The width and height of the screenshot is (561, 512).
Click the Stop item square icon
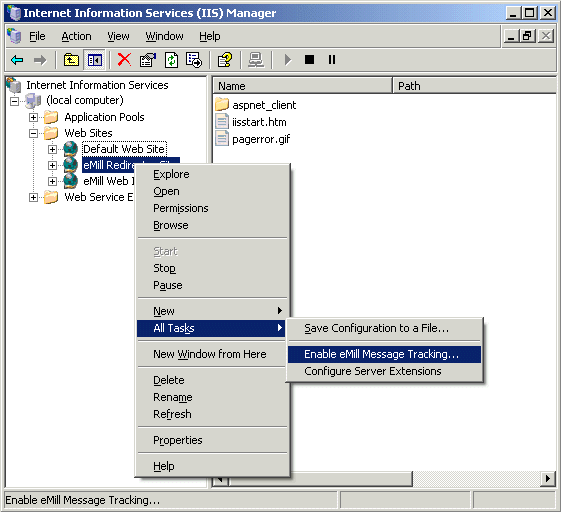click(309, 59)
